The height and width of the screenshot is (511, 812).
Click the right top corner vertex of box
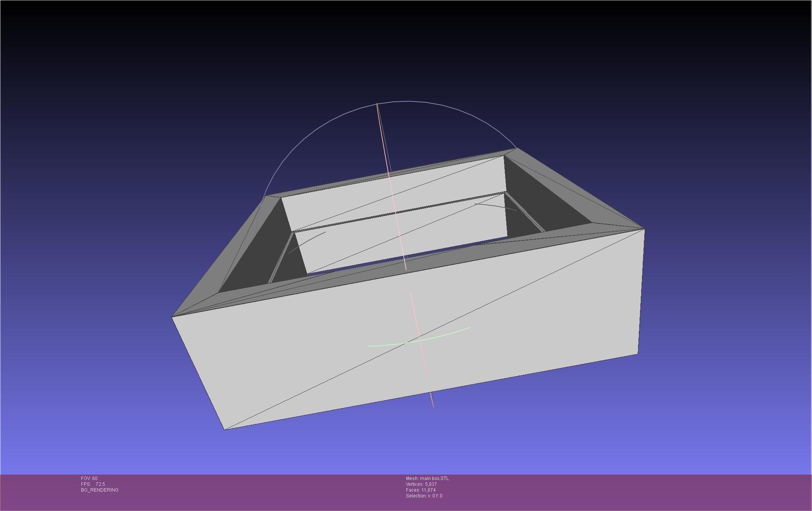(644, 229)
